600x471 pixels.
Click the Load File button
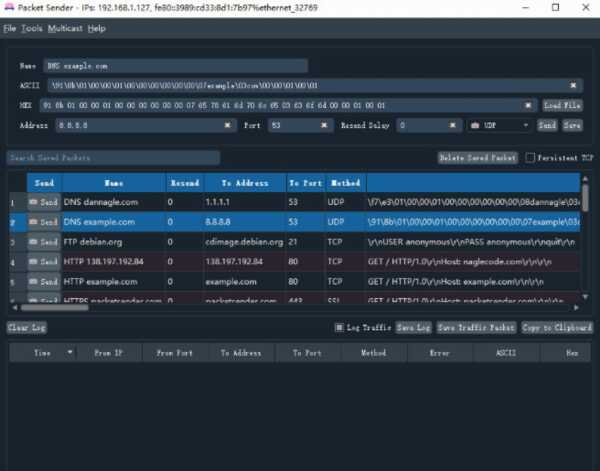point(563,105)
